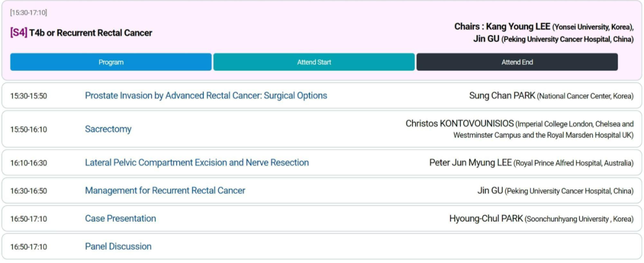This screenshot has width=644, height=263.
Task: Click speaker name Sung Chan PARK
Action: [x=502, y=95]
